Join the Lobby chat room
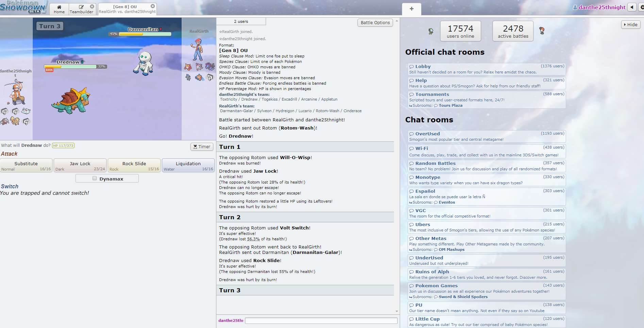Screen dimensions: 644x328 coord(486,69)
